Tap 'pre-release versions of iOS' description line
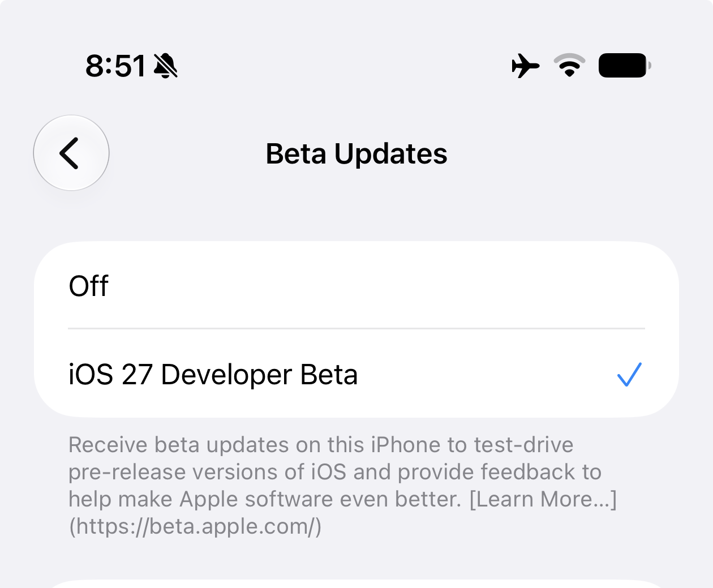Viewport: 713px width, 588px height. pos(207,472)
